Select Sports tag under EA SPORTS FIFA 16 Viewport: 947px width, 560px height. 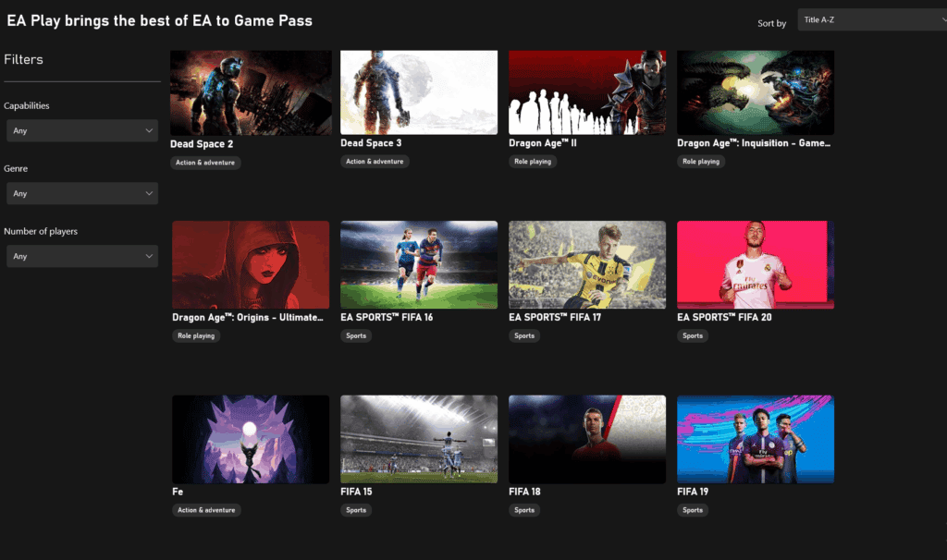(356, 336)
